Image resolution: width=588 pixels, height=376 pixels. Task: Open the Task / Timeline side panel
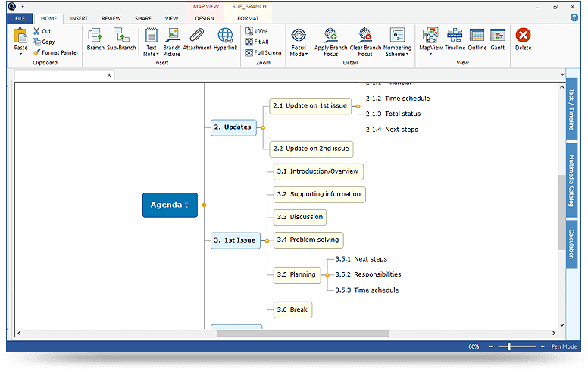571,109
